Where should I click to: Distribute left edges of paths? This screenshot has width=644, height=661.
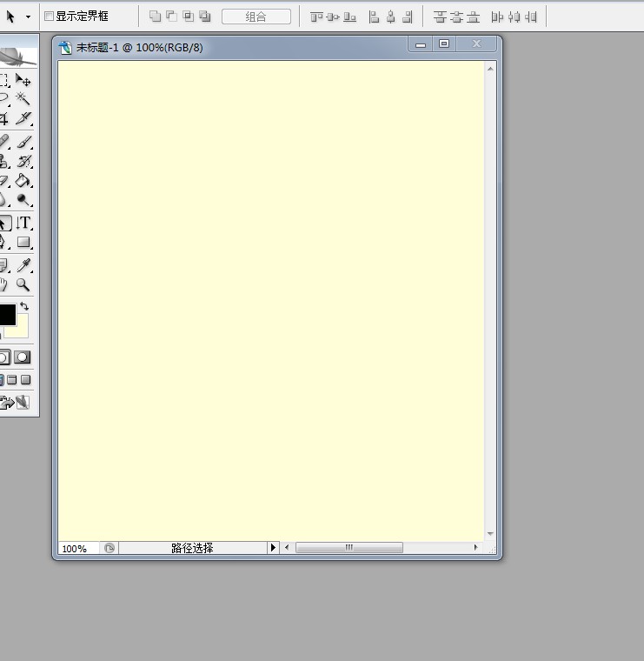497,17
